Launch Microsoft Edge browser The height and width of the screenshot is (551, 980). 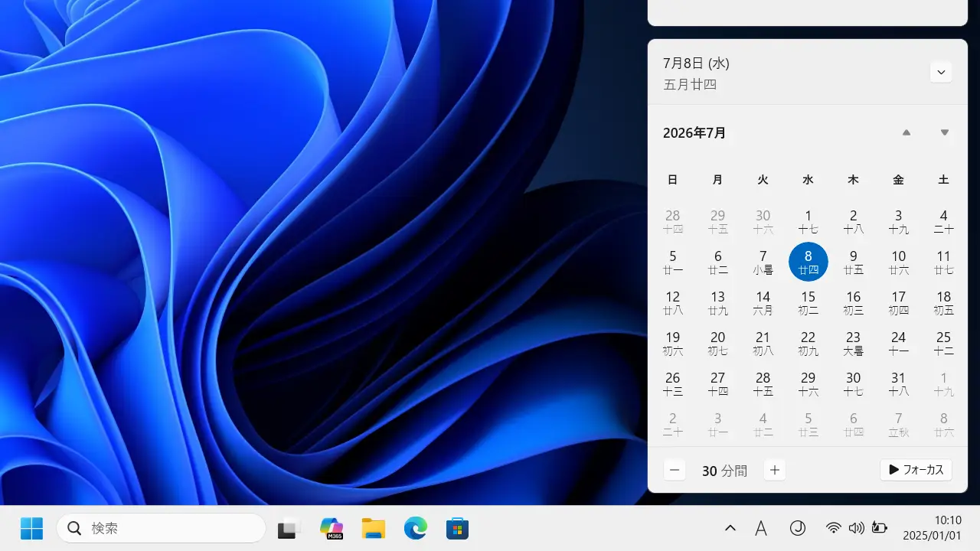click(x=416, y=528)
